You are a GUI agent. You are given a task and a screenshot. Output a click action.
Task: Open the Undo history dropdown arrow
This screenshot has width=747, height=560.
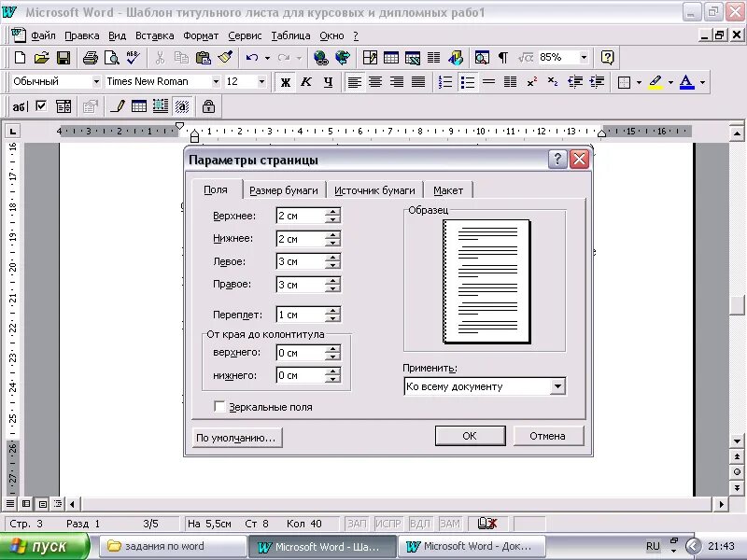[x=267, y=58]
